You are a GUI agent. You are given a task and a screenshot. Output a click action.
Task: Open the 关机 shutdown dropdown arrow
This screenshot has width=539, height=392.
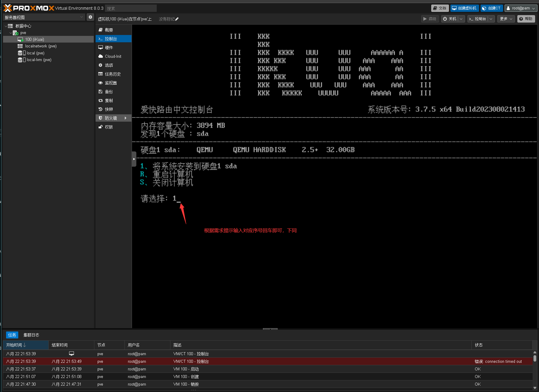click(461, 19)
